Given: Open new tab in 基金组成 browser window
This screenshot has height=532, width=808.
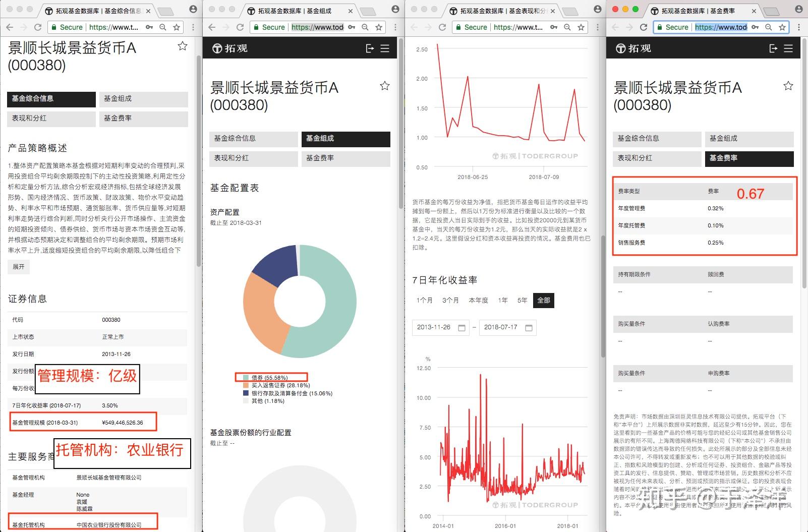Looking at the screenshot, I should [368, 11].
